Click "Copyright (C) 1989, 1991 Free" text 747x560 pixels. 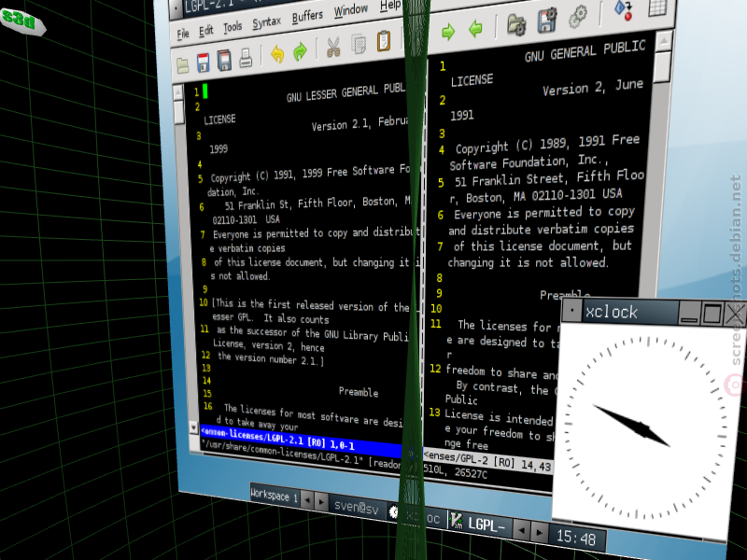coord(547,145)
